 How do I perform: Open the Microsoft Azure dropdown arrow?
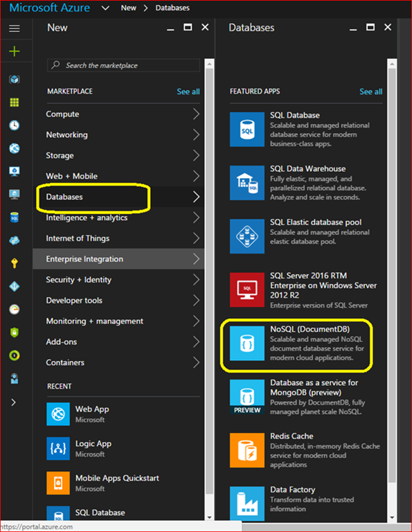pos(105,8)
